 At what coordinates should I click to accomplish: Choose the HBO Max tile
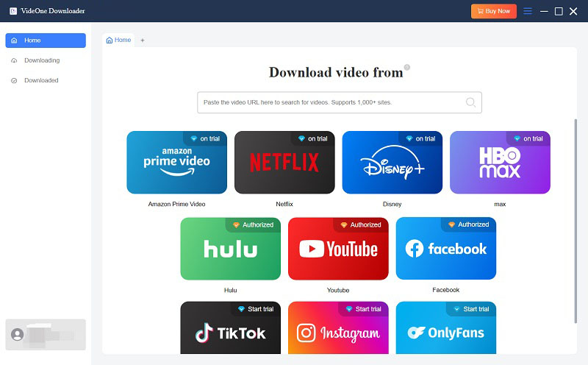tap(500, 163)
